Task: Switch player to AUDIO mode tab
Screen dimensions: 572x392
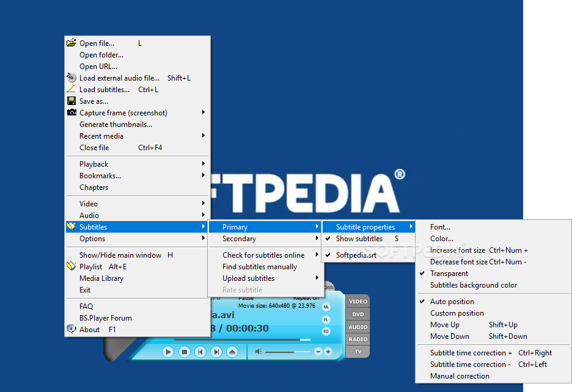Action: (x=358, y=327)
